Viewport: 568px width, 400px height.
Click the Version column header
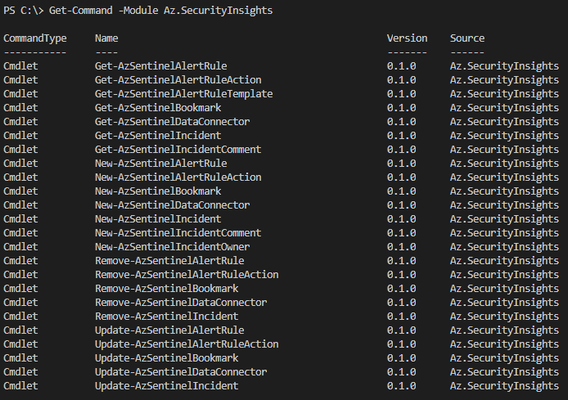(407, 38)
